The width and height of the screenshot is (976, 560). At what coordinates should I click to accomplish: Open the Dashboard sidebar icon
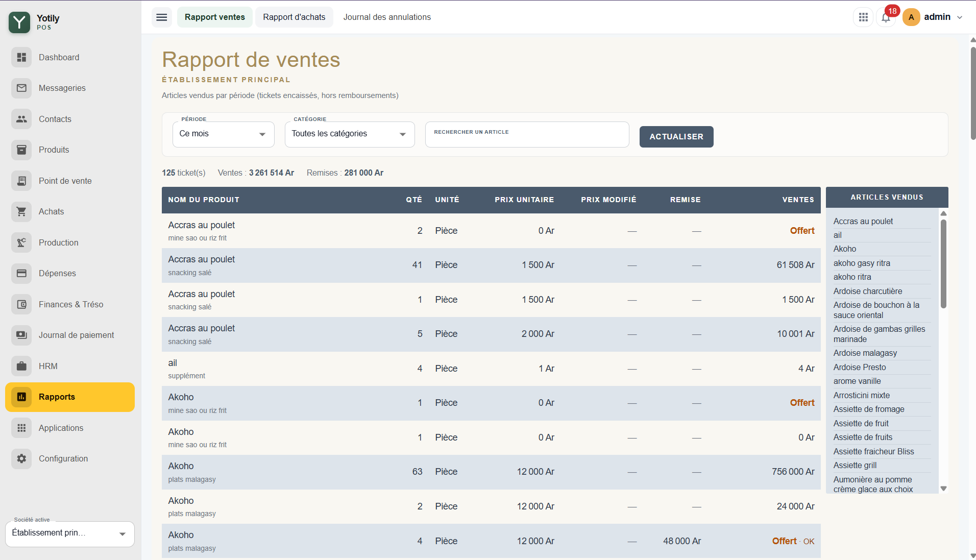tap(21, 57)
